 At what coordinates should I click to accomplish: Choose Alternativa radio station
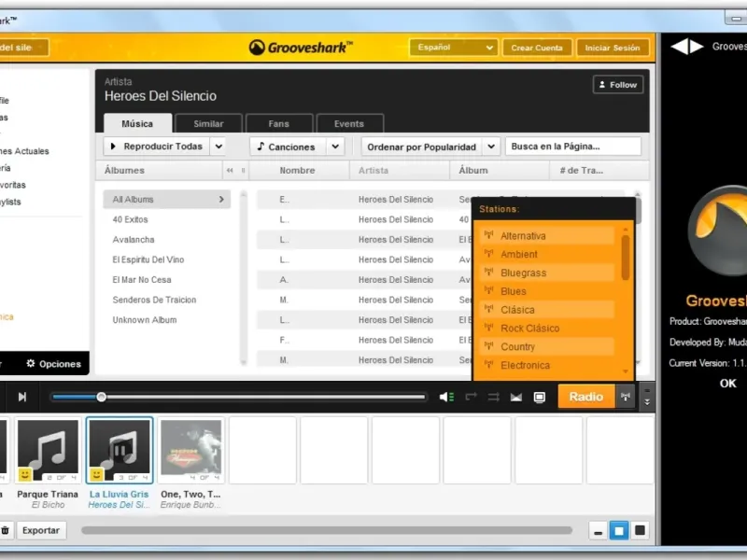[548, 236]
